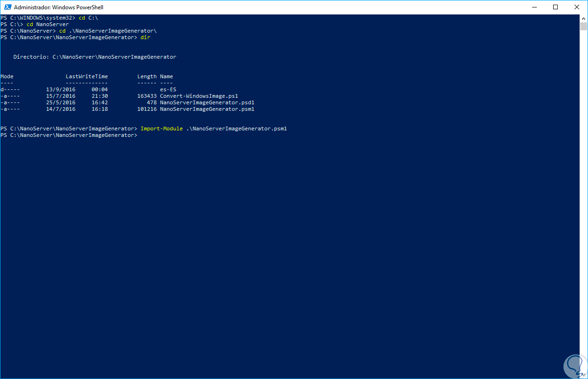Click the time 00:04
This screenshot has height=379, width=588.
(x=100, y=89)
